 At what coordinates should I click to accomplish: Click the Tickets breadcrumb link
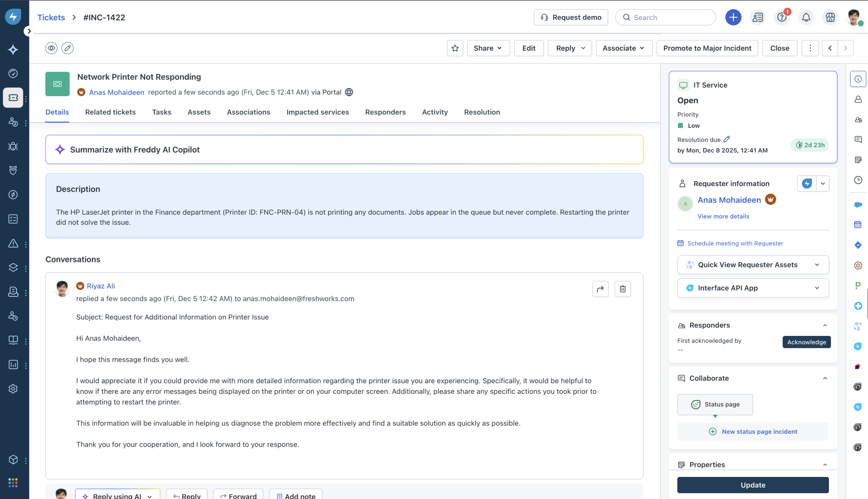click(x=51, y=17)
